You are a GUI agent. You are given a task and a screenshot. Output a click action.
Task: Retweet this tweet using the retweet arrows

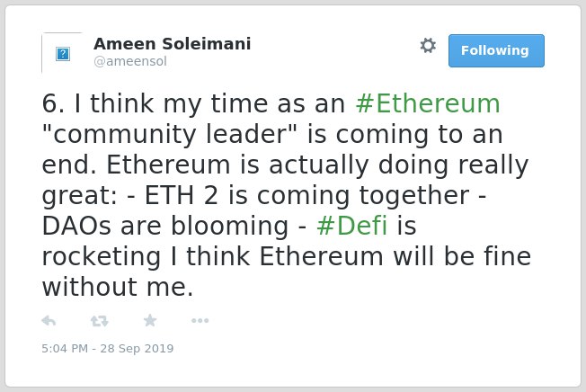tap(100, 321)
